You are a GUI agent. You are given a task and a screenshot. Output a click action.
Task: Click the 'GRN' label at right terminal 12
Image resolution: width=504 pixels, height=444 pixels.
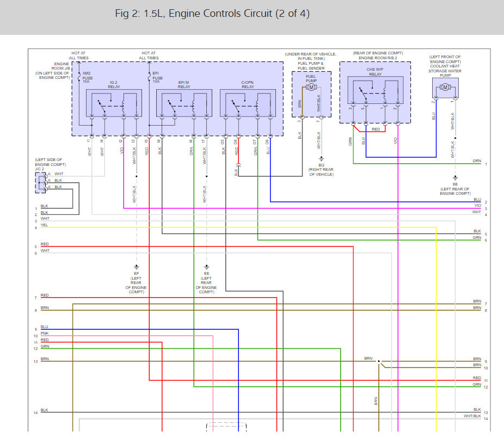(x=477, y=384)
